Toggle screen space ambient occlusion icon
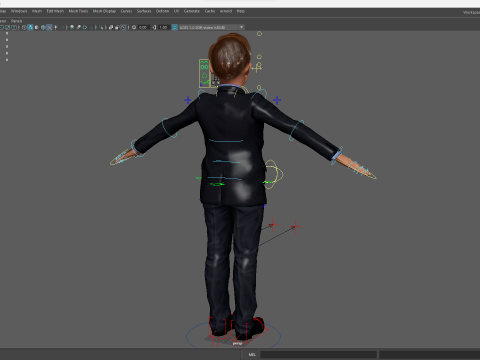The width and height of the screenshot is (480, 360). tap(72, 27)
